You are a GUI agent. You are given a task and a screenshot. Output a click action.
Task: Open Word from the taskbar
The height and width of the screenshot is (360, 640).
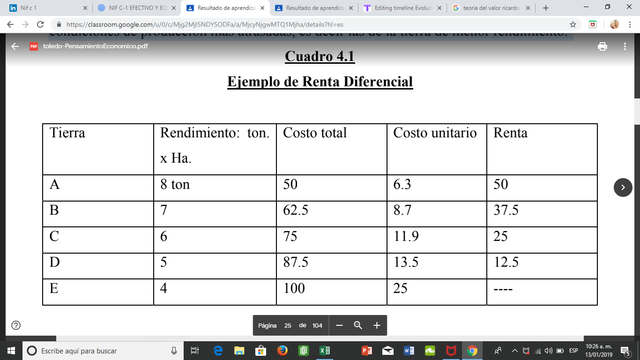click(409, 351)
